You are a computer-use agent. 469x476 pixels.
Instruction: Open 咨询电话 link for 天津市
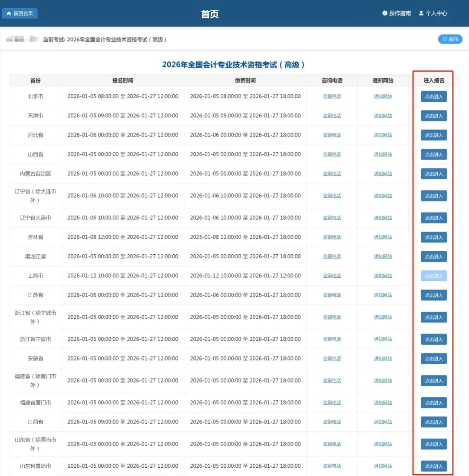332,116
